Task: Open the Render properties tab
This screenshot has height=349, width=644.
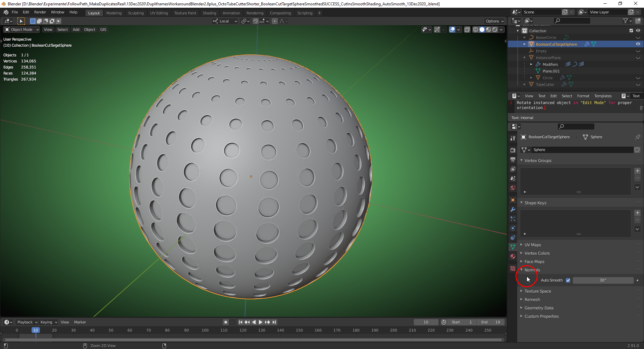Action: (513, 150)
